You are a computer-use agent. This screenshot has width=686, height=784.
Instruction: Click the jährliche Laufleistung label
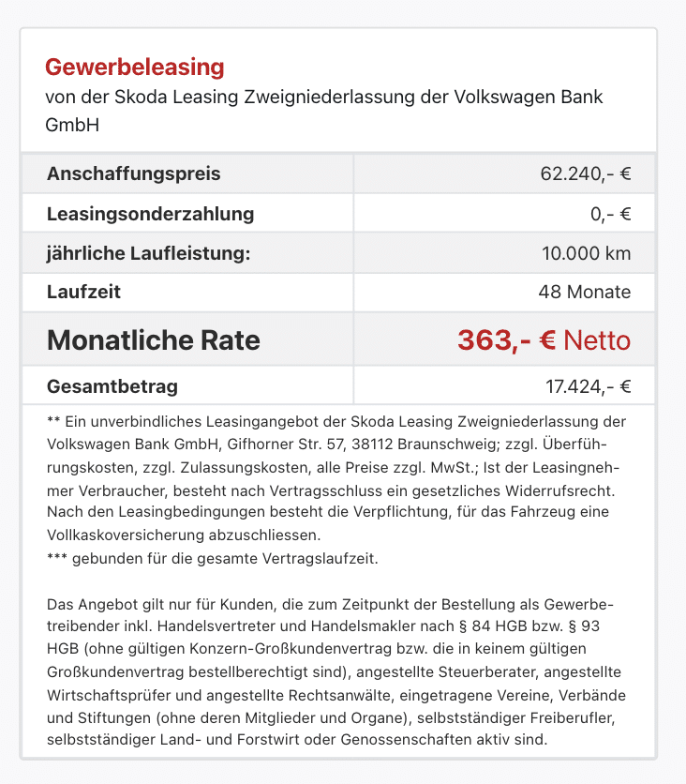(x=148, y=253)
